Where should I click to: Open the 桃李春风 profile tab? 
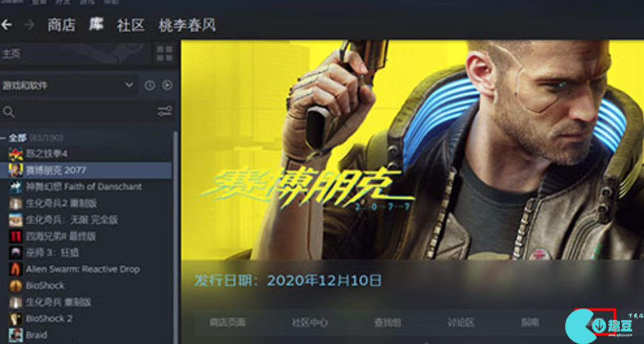[x=187, y=25]
